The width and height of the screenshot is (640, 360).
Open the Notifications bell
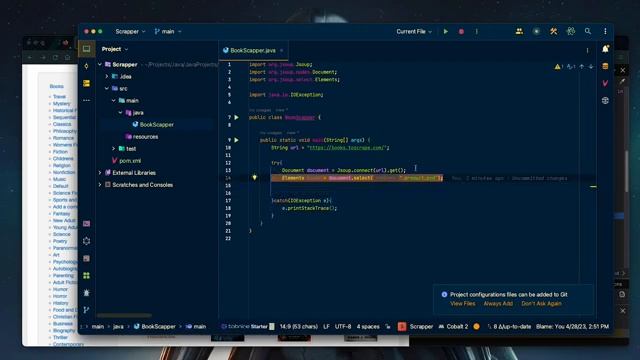coord(605,49)
